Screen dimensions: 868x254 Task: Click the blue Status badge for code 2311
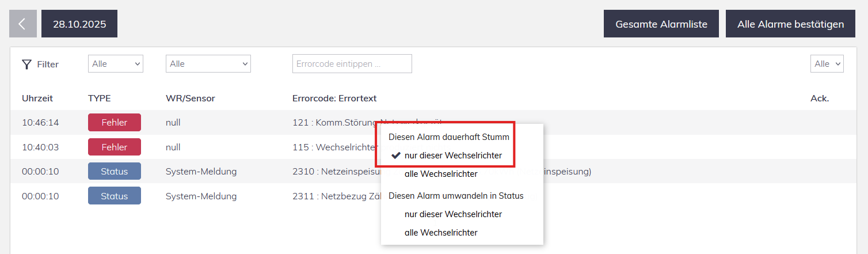pyautogui.click(x=115, y=196)
